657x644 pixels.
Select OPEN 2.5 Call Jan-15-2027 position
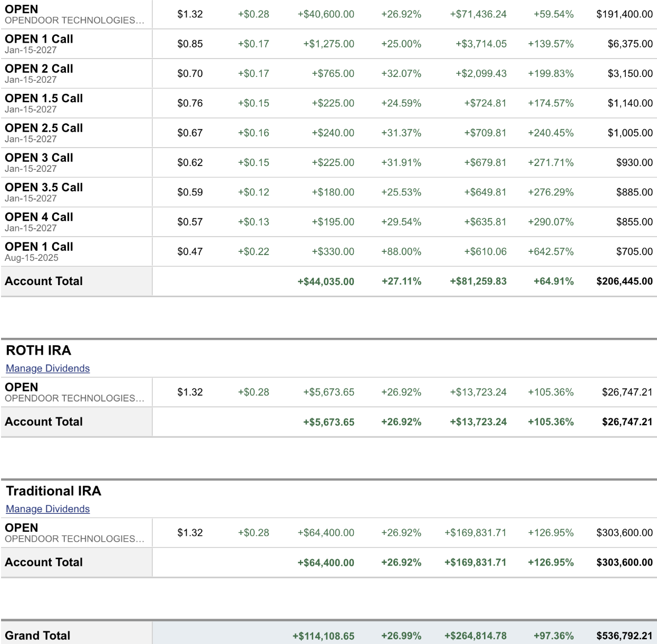tap(44, 133)
